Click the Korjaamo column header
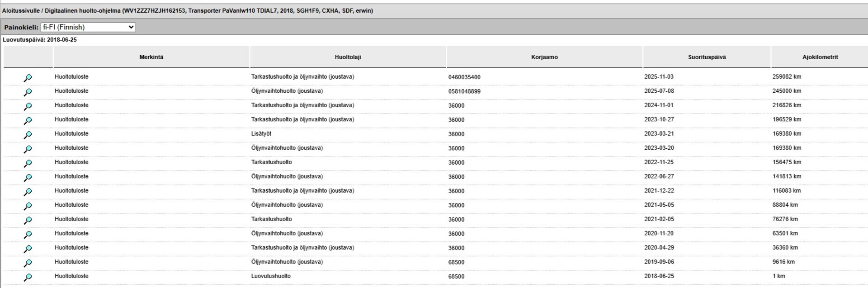 (x=544, y=57)
